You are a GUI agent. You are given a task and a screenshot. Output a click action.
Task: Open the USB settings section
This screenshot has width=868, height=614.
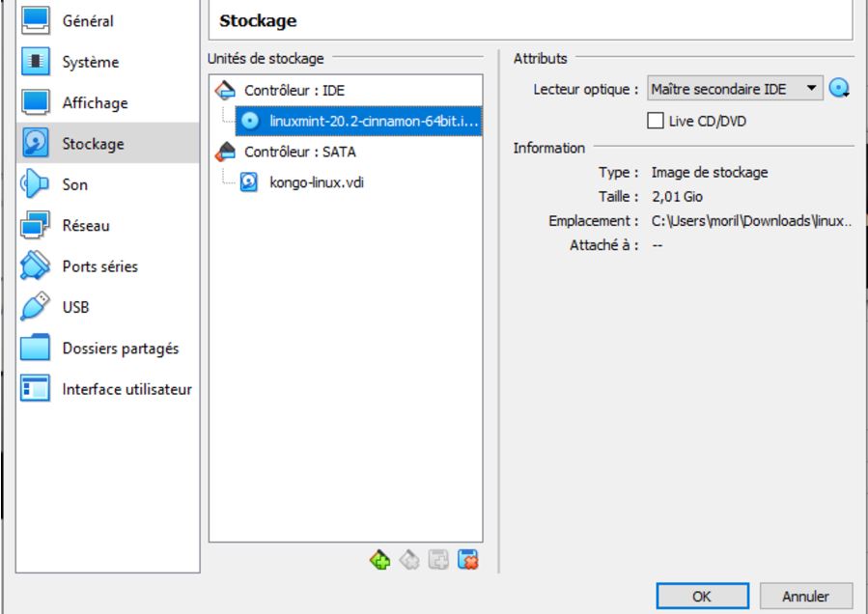point(75,307)
